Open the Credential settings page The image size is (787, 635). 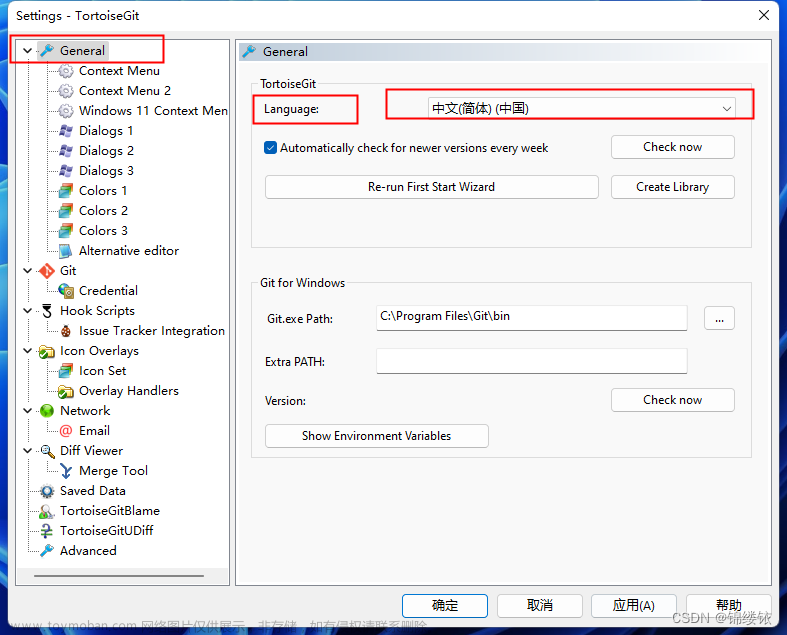point(108,291)
